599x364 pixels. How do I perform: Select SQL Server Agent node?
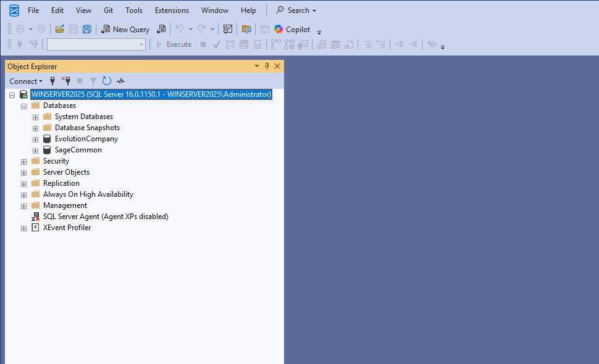[x=105, y=217]
